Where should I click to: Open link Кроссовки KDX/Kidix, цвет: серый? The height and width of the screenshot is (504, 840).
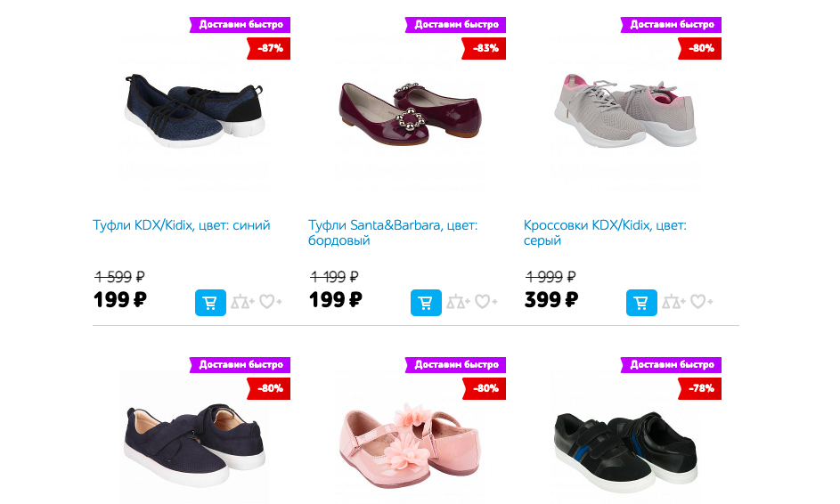(x=605, y=232)
